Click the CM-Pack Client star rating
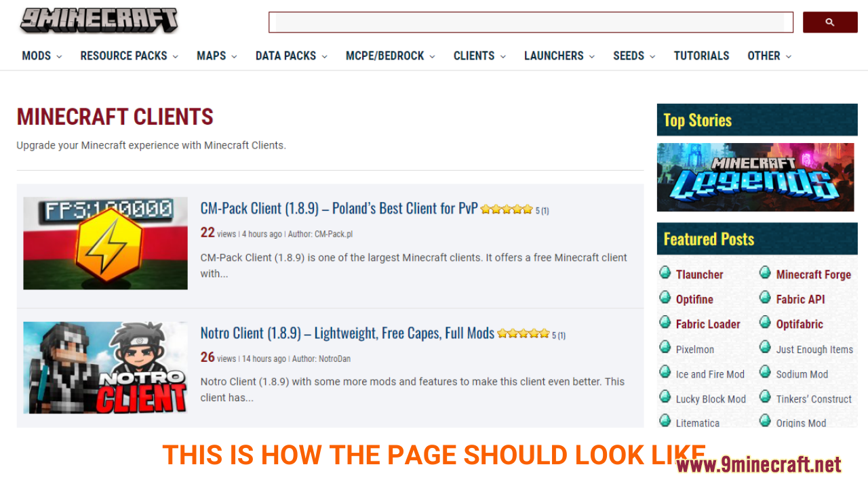This screenshot has height=488, width=868. (507, 209)
